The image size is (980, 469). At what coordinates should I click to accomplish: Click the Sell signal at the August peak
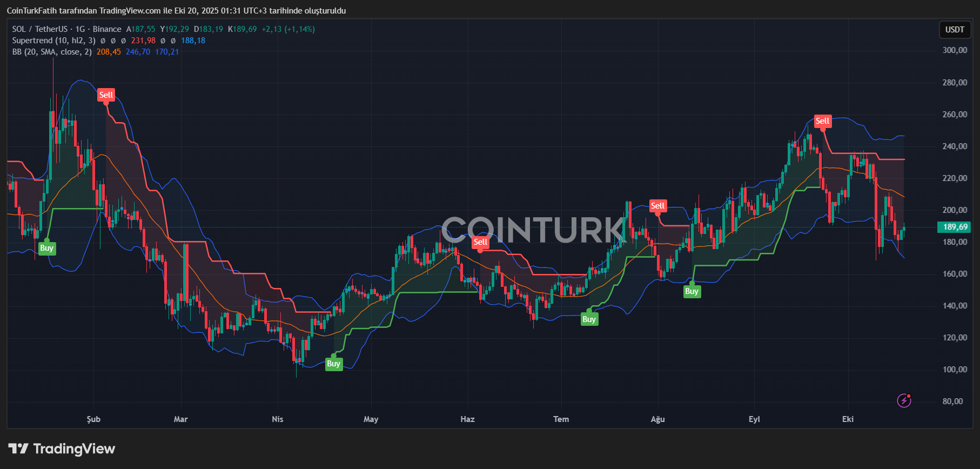[x=657, y=206]
